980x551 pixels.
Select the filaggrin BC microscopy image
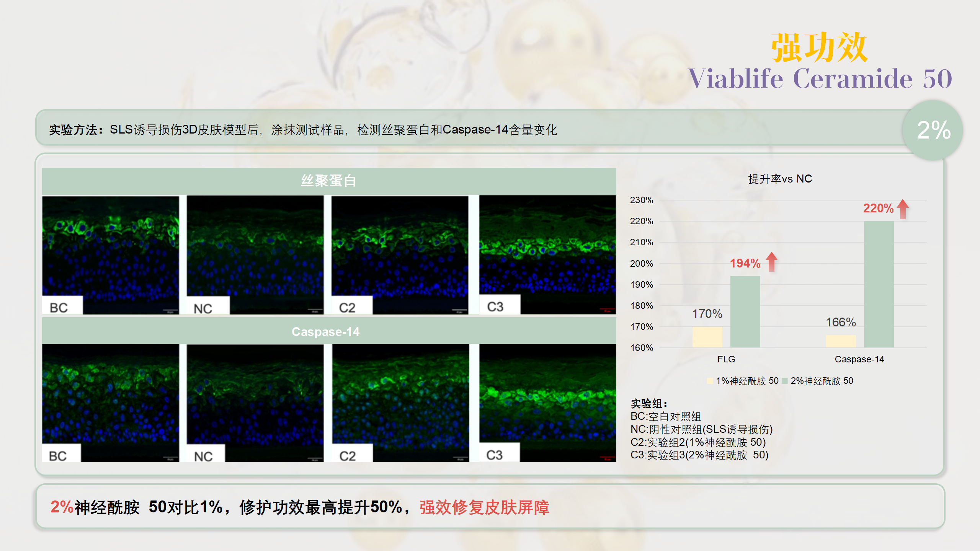tap(110, 254)
